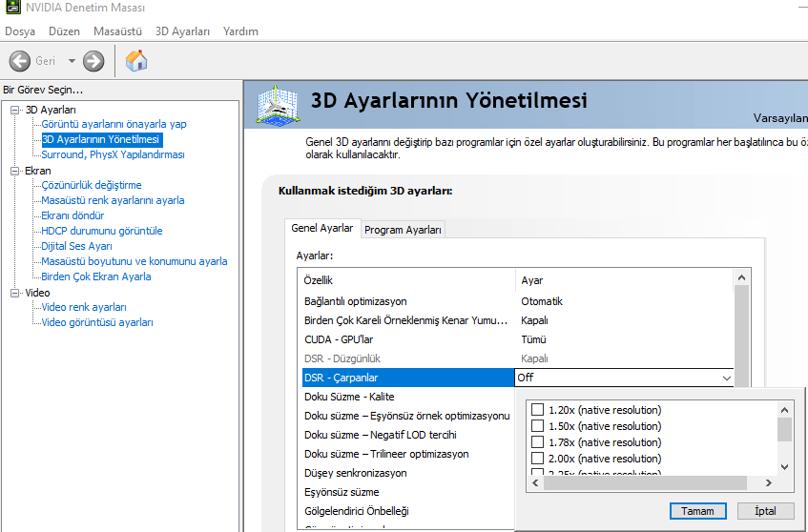808x532 pixels.
Task: Open Surround, PhysX Yapılandırması
Action: click(113, 154)
